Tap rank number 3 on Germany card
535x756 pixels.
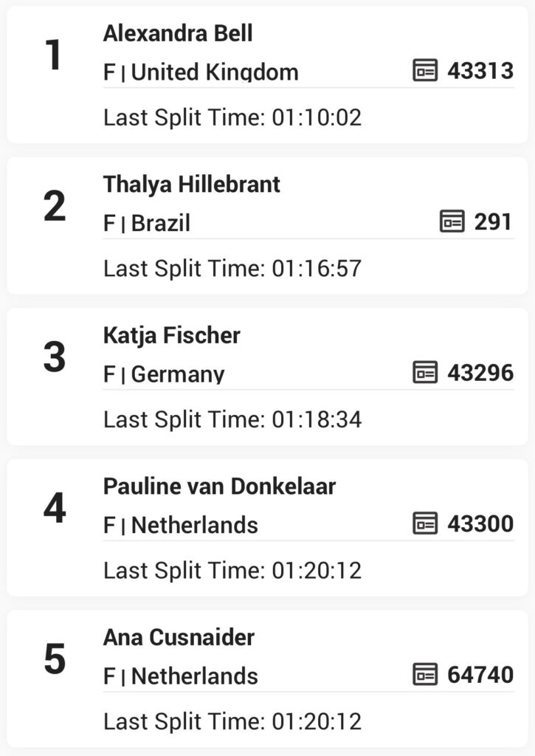tap(55, 357)
